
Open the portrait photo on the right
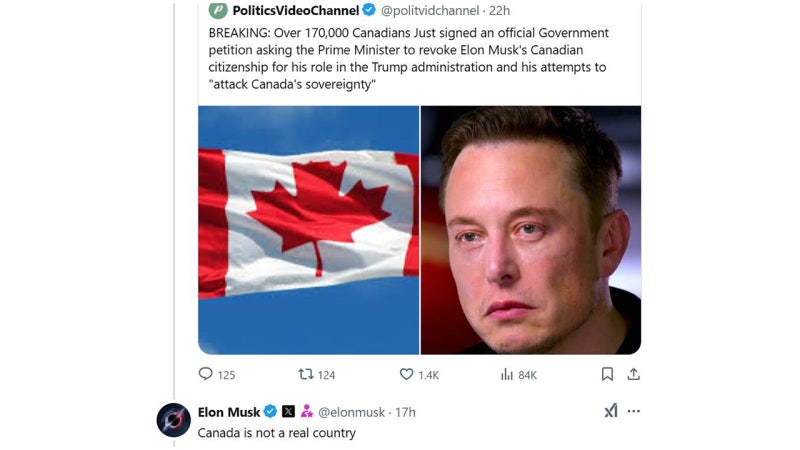(x=531, y=230)
